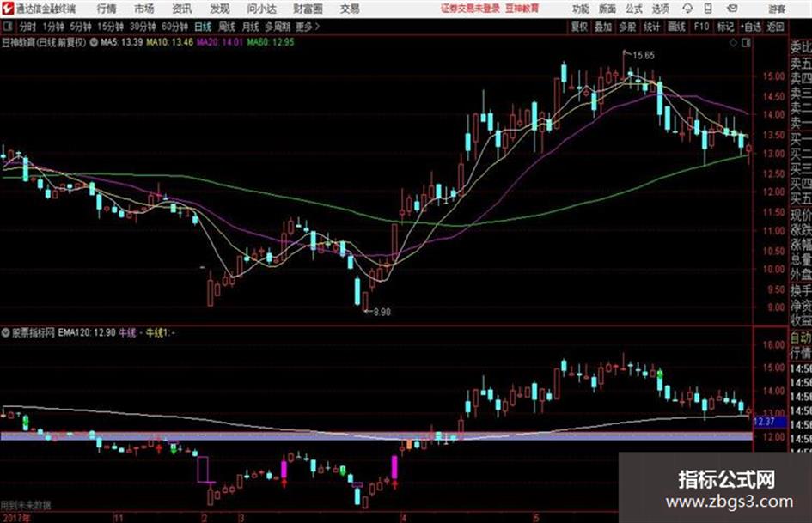Click the MA10: 13.46 indicator value

169,42
